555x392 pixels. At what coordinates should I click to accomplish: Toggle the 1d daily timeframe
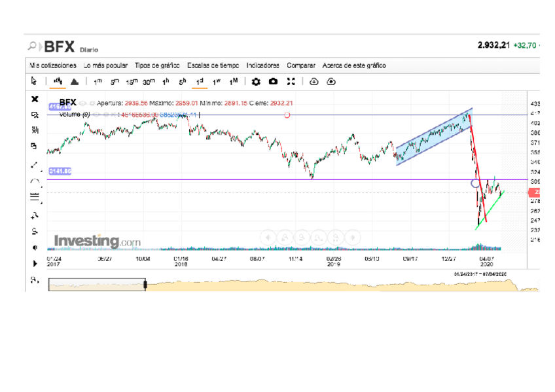[200, 81]
